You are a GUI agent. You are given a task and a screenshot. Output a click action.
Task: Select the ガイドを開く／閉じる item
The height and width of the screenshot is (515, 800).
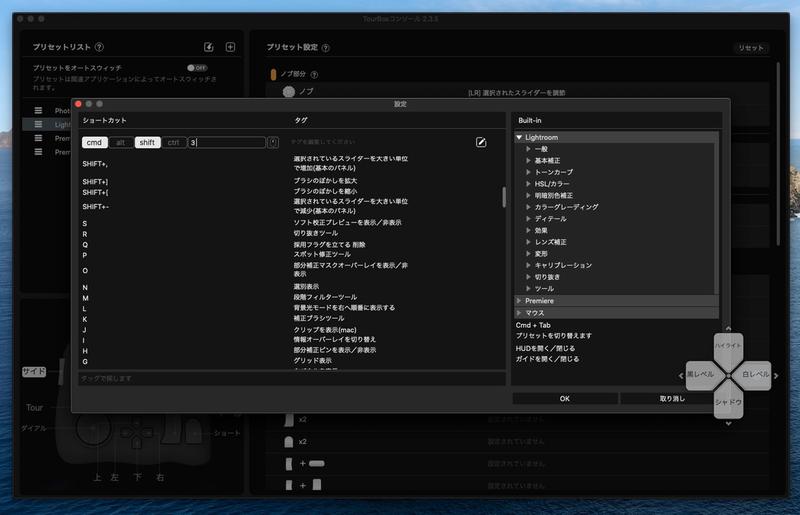547,359
